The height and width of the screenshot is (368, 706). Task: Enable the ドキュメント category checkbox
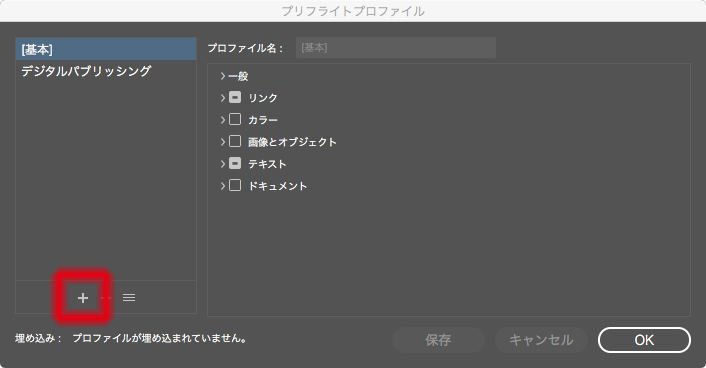(235, 186)
